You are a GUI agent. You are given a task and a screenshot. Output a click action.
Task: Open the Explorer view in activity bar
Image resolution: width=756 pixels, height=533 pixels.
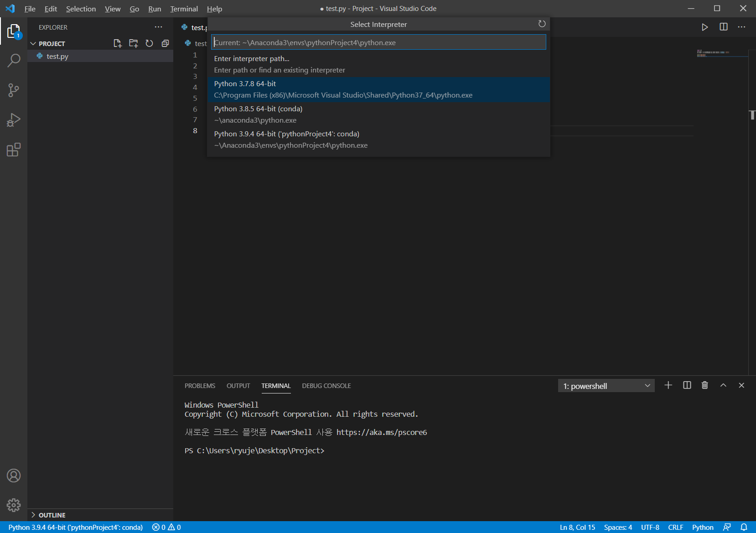point(14,31)
